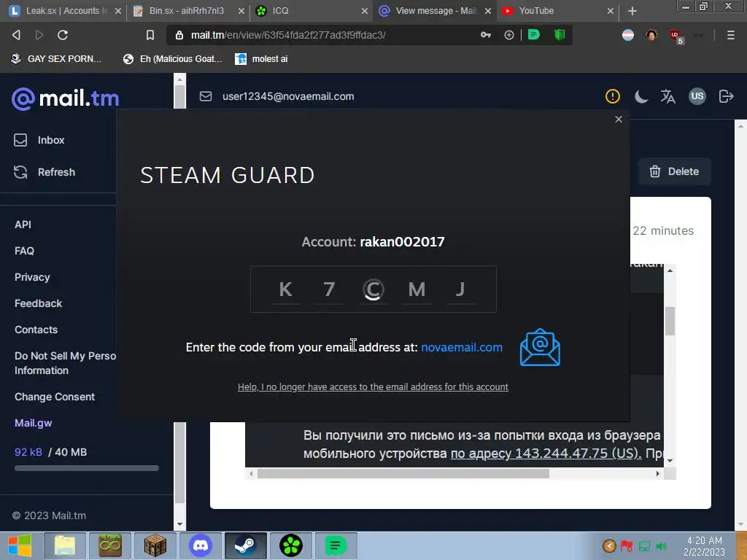Open the Inbox in the sidebar
Viewport: 747px width, 560px height.
(39, 140)
